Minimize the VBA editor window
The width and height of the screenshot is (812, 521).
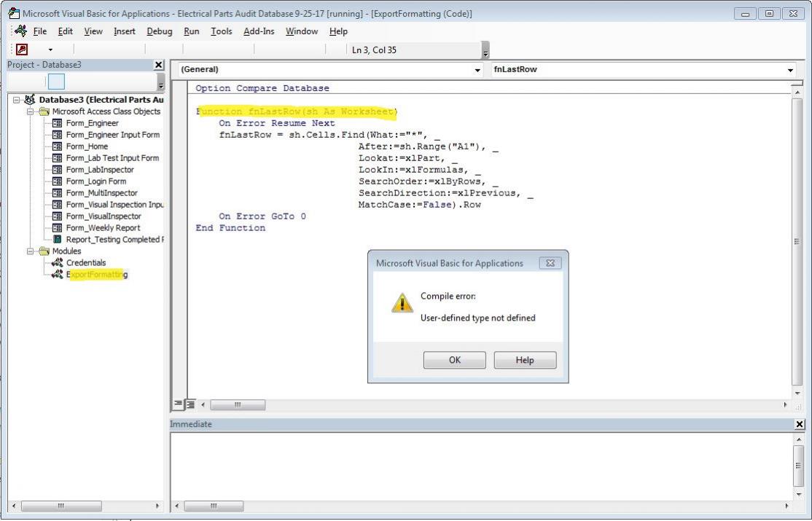click(x=745, y=14)
